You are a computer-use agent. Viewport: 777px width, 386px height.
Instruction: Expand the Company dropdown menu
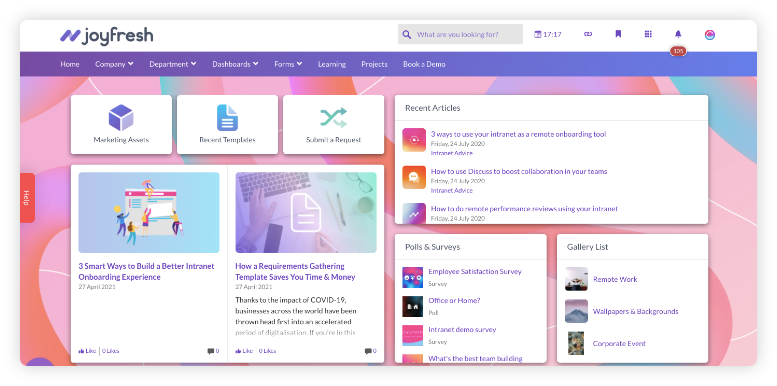click(x=114, y=64)
